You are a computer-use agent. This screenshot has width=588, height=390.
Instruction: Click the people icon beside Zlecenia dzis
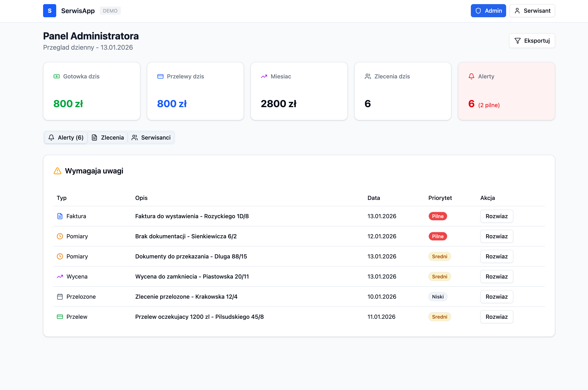pos(368,76)
